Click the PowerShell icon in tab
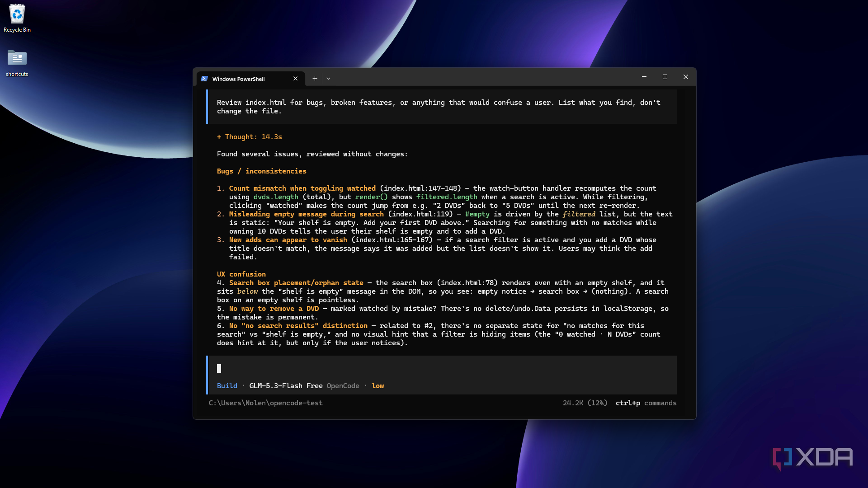This screenshot has width=868, height=488. click(204, 79)
